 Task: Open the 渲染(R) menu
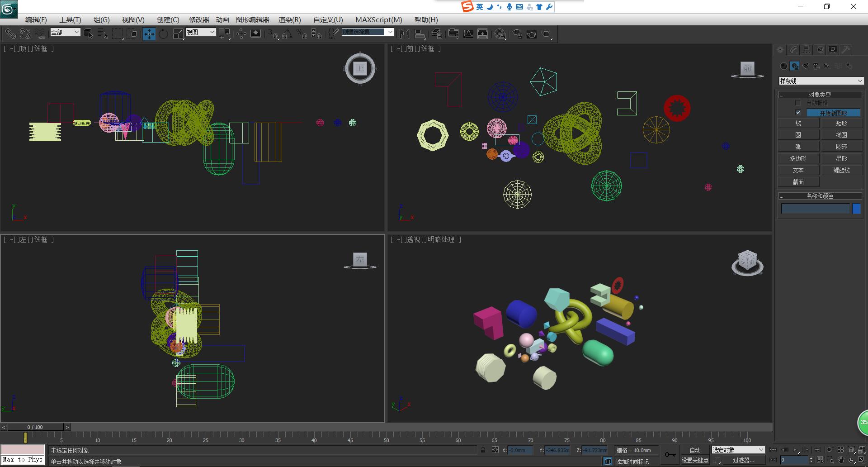point(289,19)
